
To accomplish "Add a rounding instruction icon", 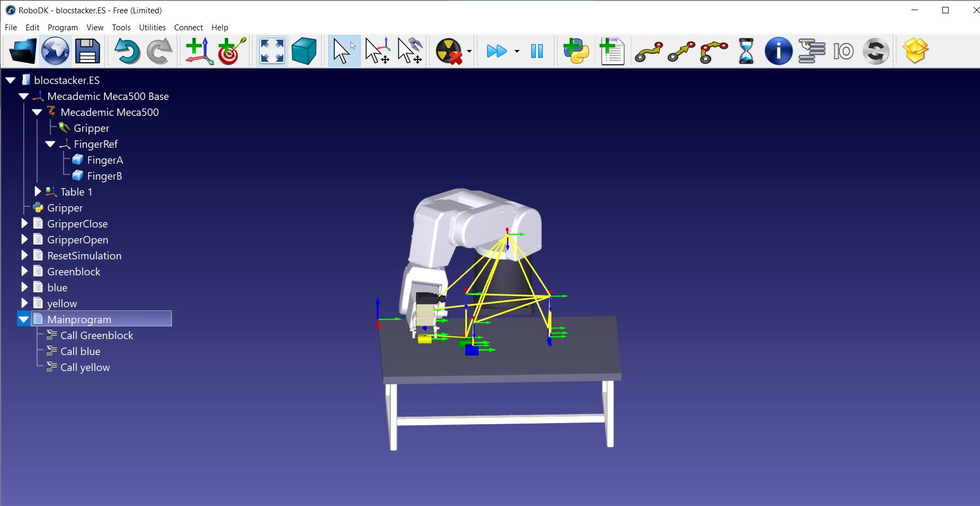I will (876, 51).
